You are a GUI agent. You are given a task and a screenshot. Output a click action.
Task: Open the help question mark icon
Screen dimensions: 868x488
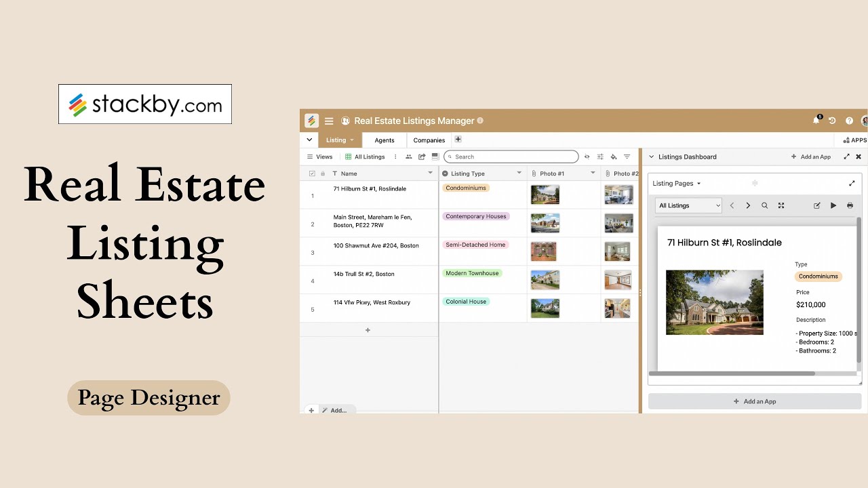849,121
